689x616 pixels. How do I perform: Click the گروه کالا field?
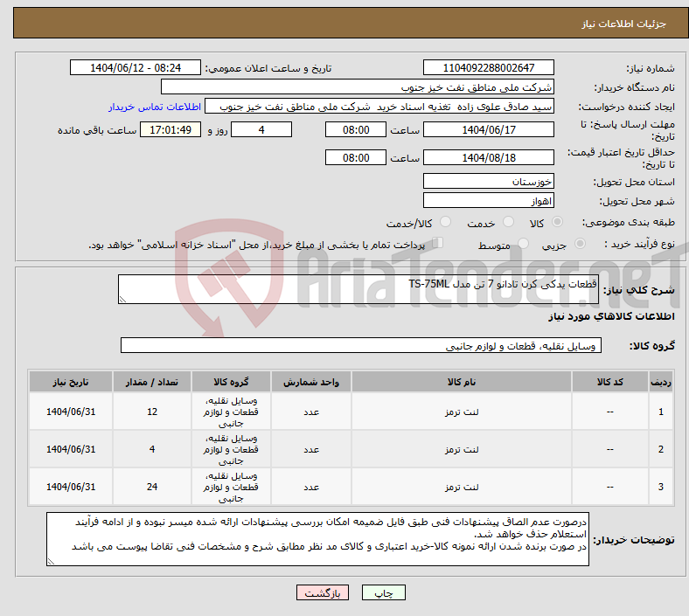click(361, 345)
